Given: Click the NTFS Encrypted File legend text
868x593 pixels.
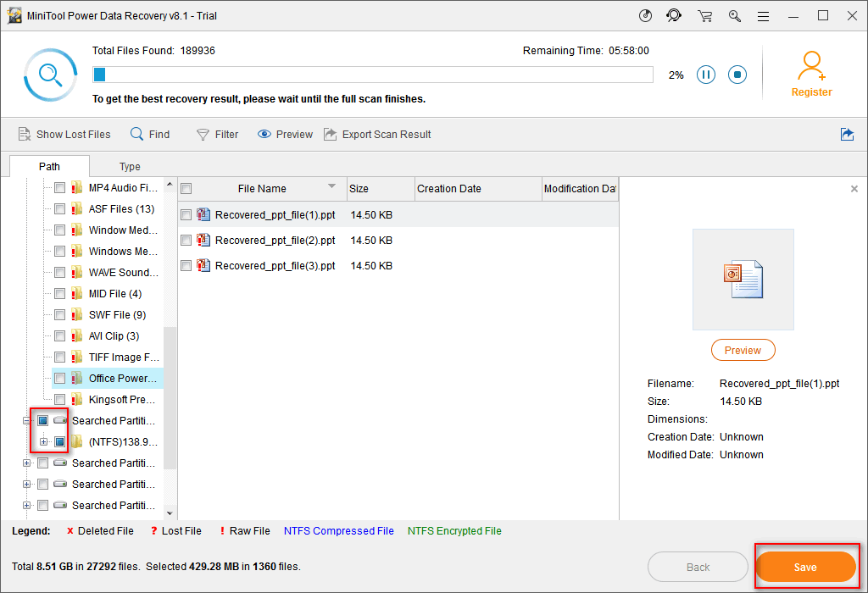Looking at the screenshot, I should [x=454, y=531].
